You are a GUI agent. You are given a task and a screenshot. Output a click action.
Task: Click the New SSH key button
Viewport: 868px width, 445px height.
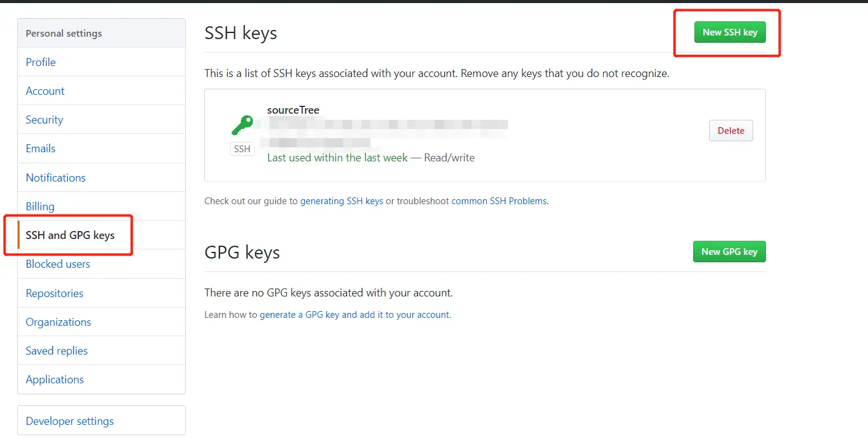[730, 32]
